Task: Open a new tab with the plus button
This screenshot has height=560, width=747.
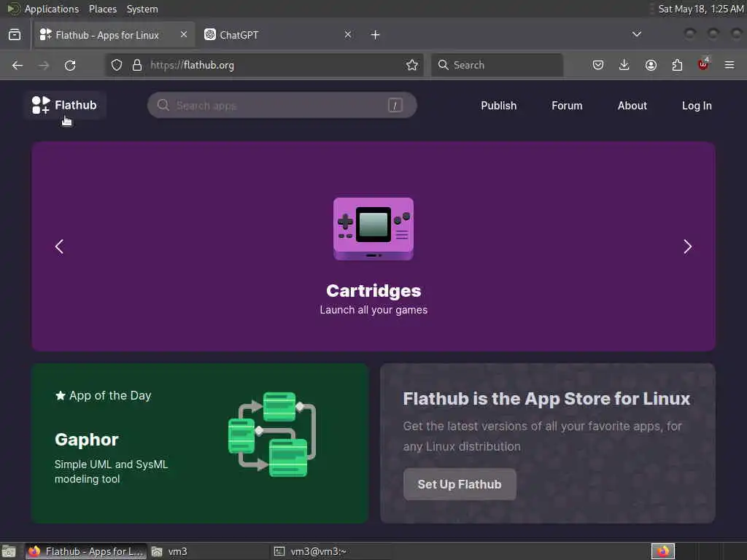Action: pyautogui.click(x=376, y=35)
